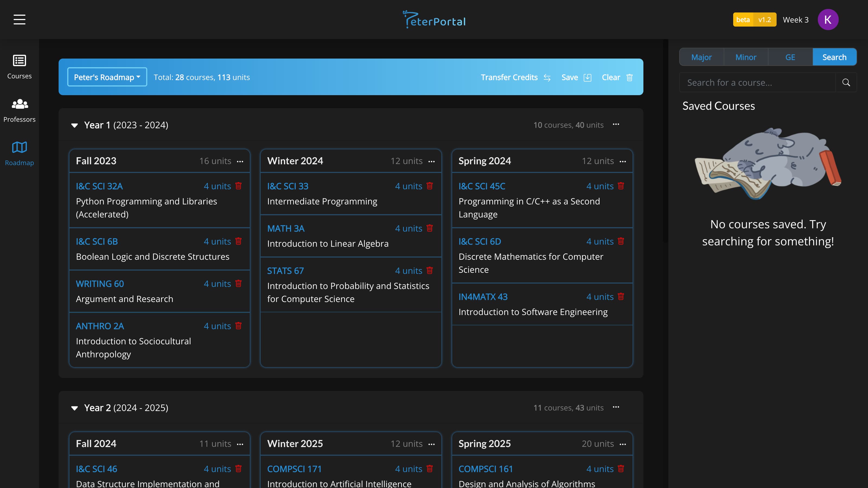Remove MATH 3A using trash icon
This screenshot has width=868, height=488.
tap(429, 228)
